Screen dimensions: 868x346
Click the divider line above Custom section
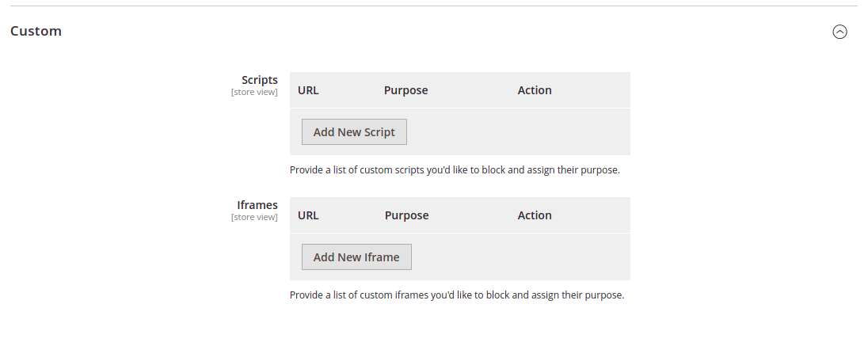point(434,6)
